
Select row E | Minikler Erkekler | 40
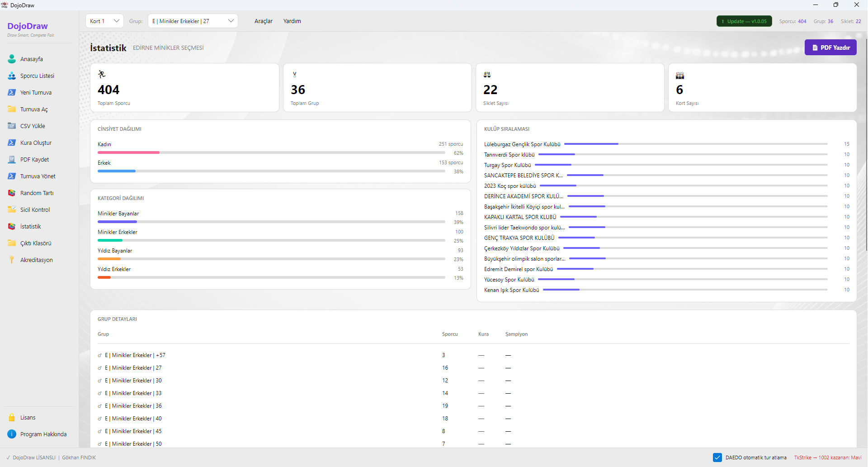[x=473, y=419]
